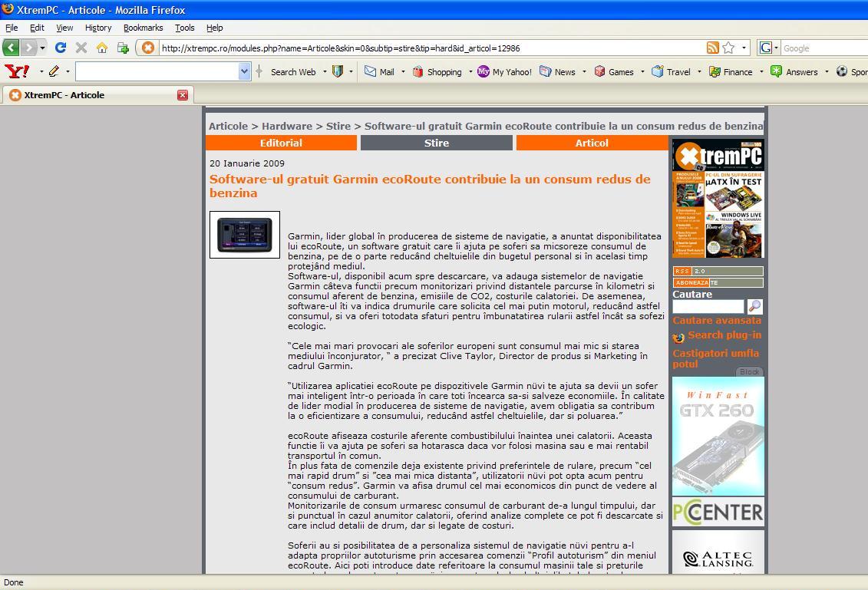Open the Mail dropdown arrow
The image size is (868, 590).
[x=403, y=71]
